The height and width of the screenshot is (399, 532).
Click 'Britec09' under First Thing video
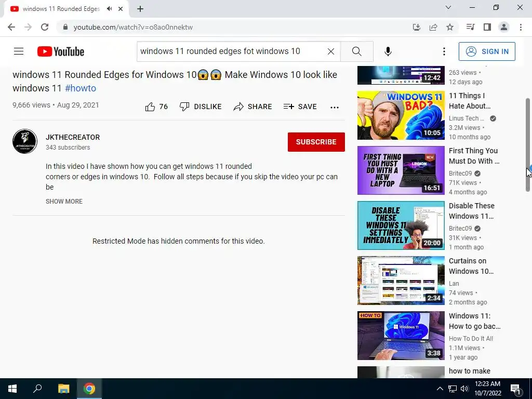coord(460,174)
